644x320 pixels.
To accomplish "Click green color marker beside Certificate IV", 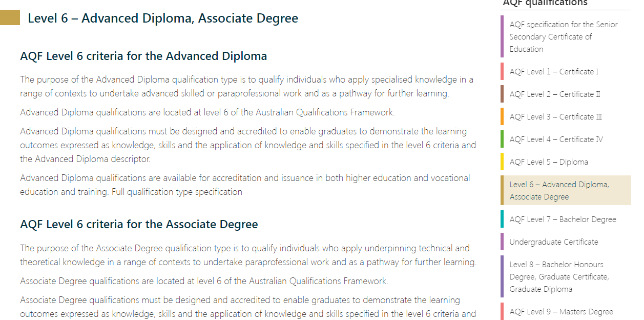I will point(502,139).
